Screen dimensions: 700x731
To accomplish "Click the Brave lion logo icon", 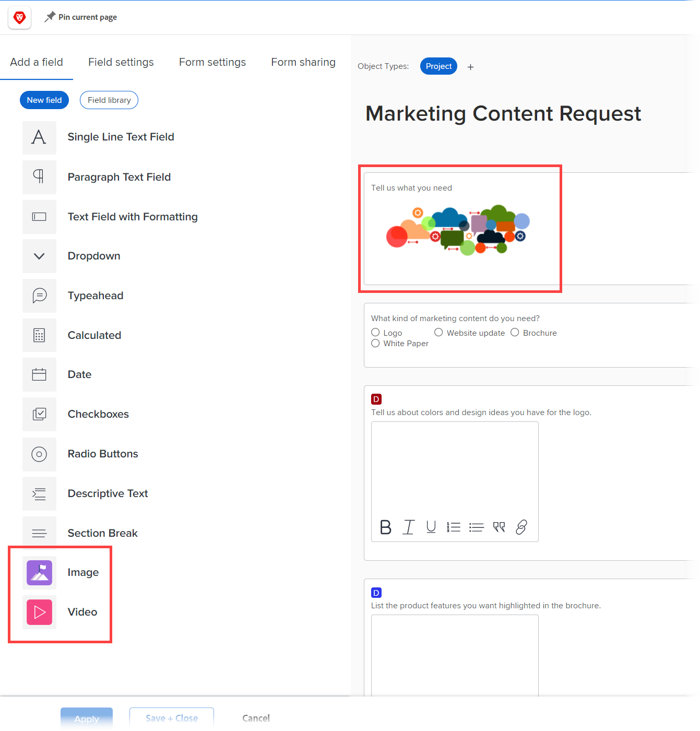I will click(20, 18).
